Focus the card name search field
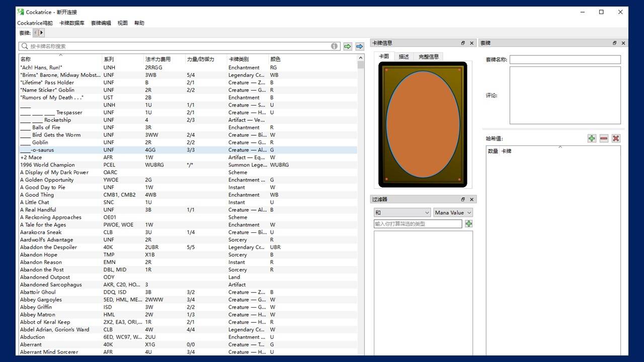This screenshot has height=362, width=644. pos(180,46)
